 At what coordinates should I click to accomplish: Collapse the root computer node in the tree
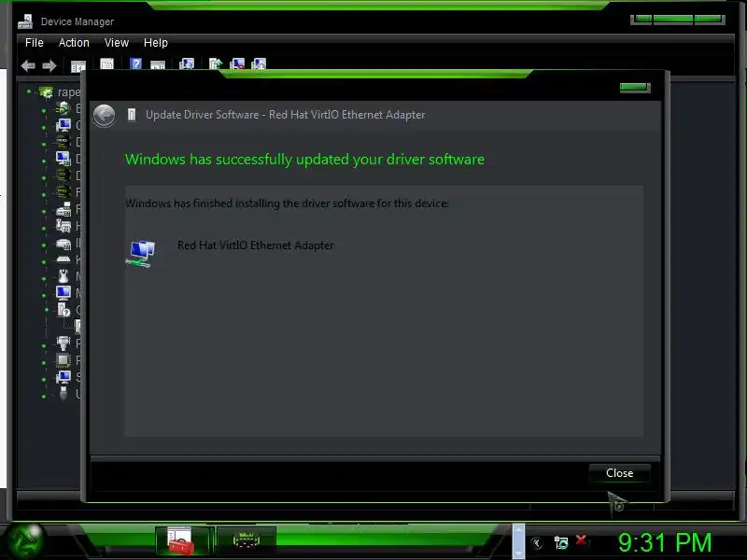tap(29, 91)
